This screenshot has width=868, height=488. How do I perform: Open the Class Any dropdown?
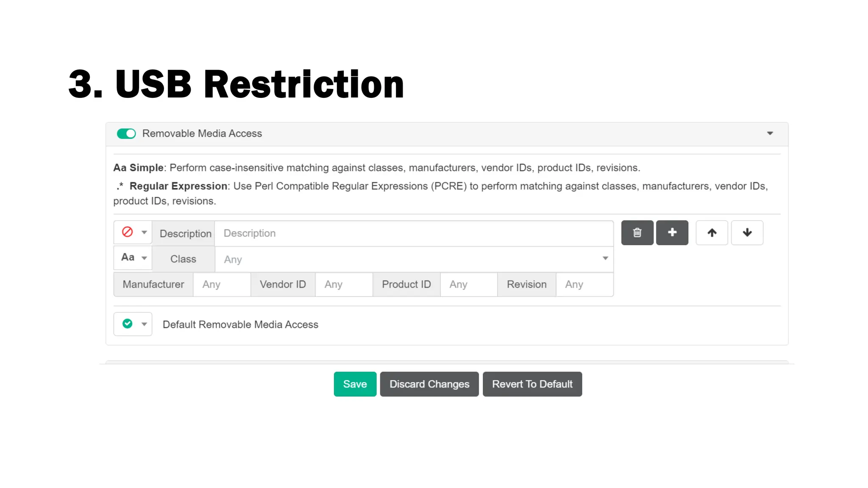414,259
